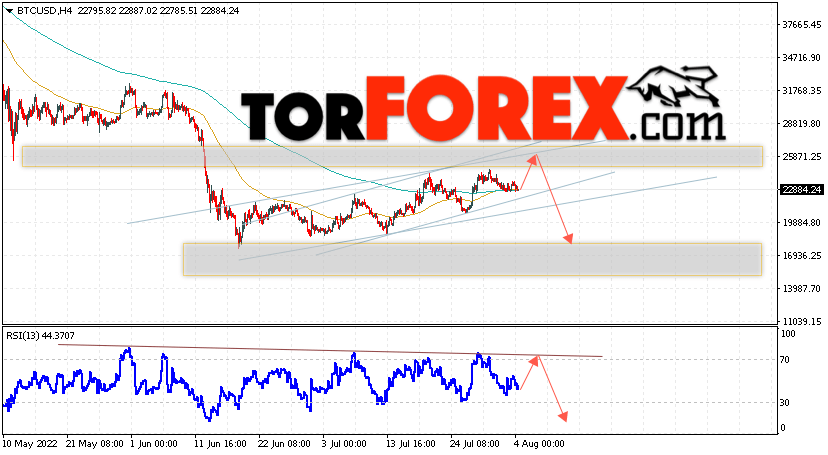Click price axis label 11039.15

tap(802, 321)
